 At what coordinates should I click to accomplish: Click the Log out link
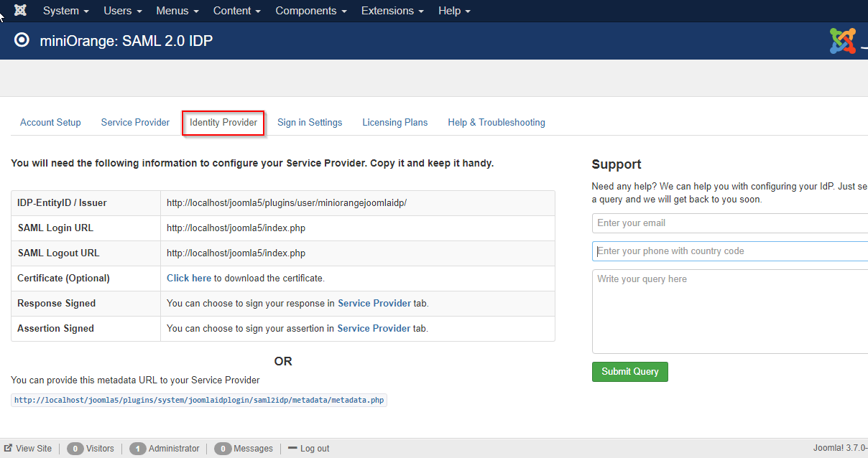pyautogui.click(x=315, y=448)
